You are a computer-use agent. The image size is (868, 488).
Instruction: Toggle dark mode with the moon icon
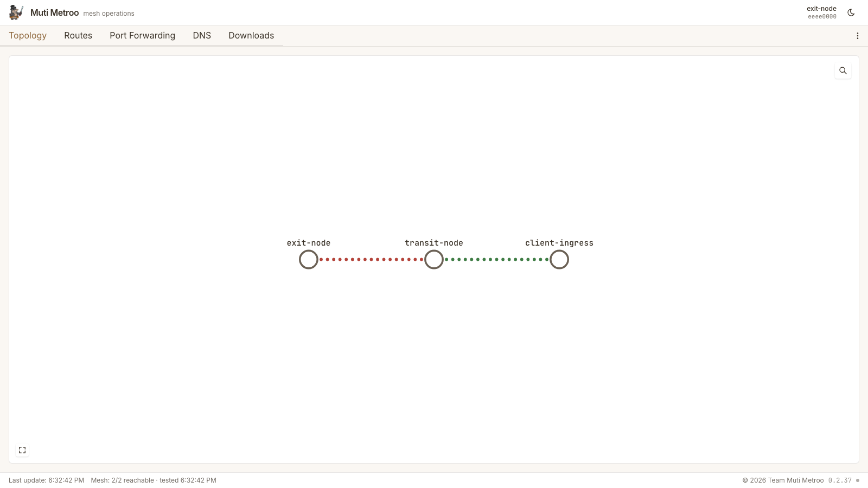851,12
